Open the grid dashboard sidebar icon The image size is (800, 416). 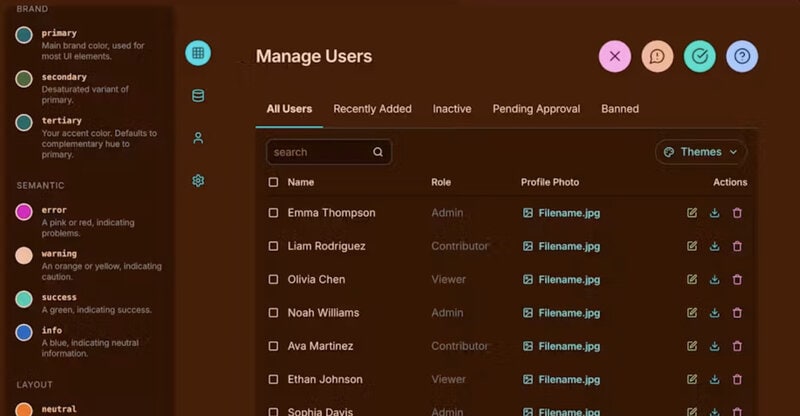[198, 53]
